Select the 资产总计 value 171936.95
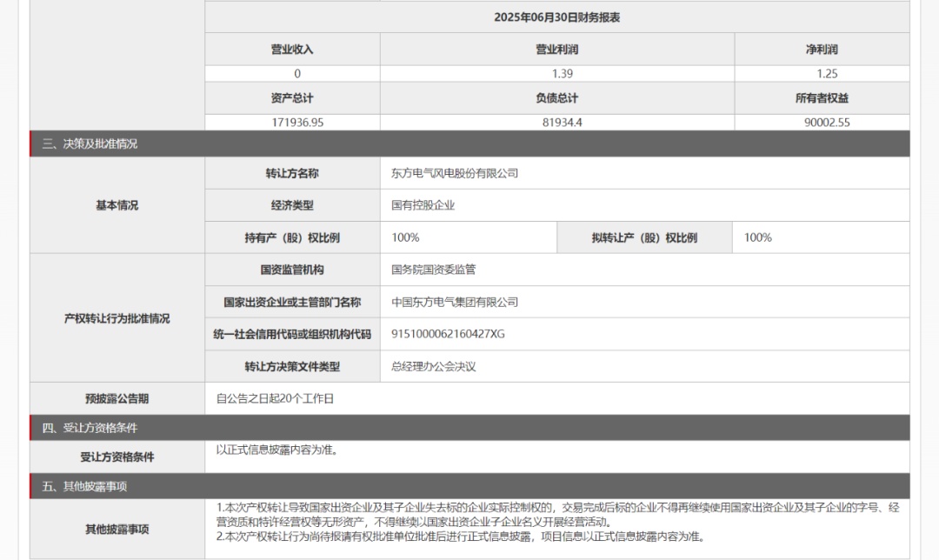 pos(297,123)
